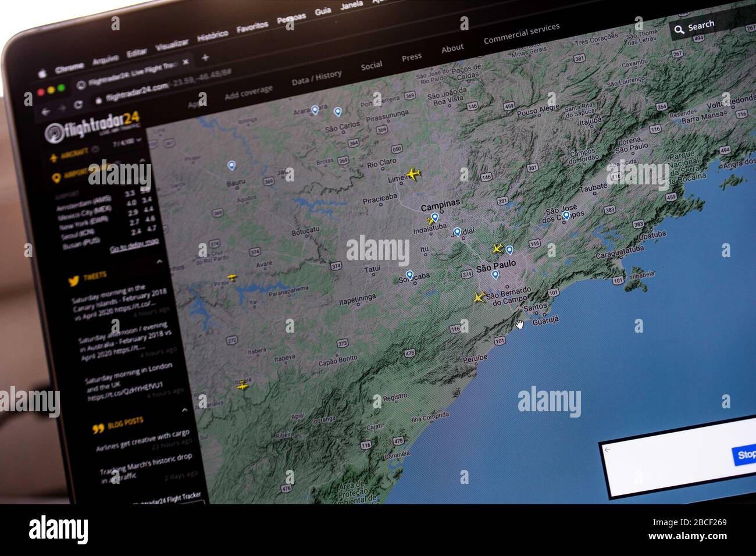Click the São Carlos airport pin
756x556 pixels.
point(337,111)
